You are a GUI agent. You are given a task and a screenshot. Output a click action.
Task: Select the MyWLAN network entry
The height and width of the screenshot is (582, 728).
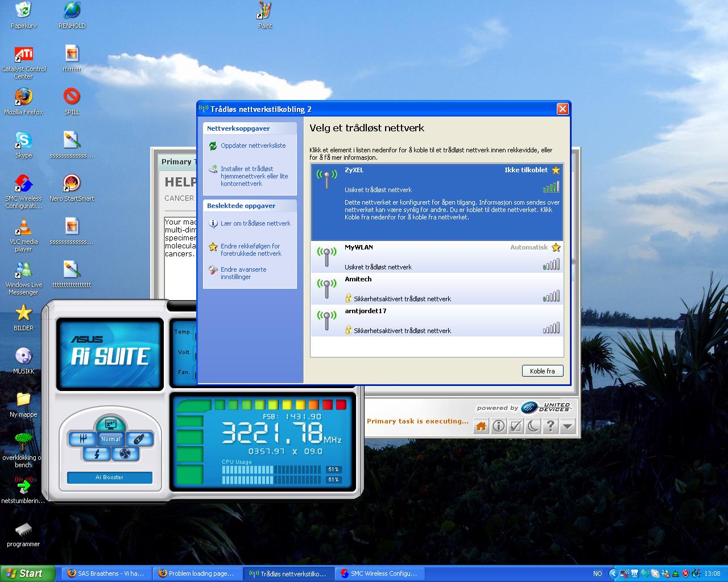pyautogui.click(x=437, y=257)
